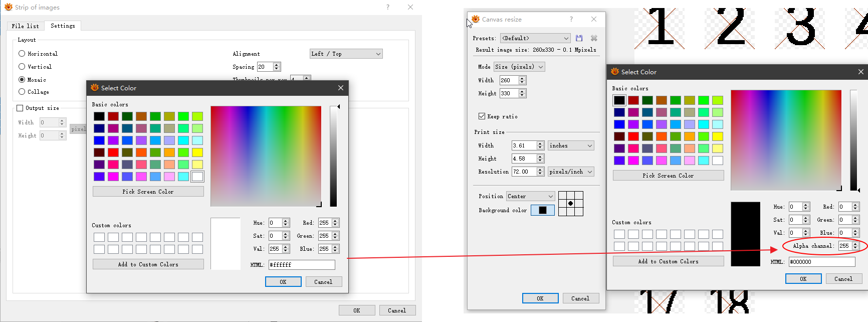Select center anchor in position grid
The height and width of the screenshot is (322, 868).
click(x=571, y=204)
